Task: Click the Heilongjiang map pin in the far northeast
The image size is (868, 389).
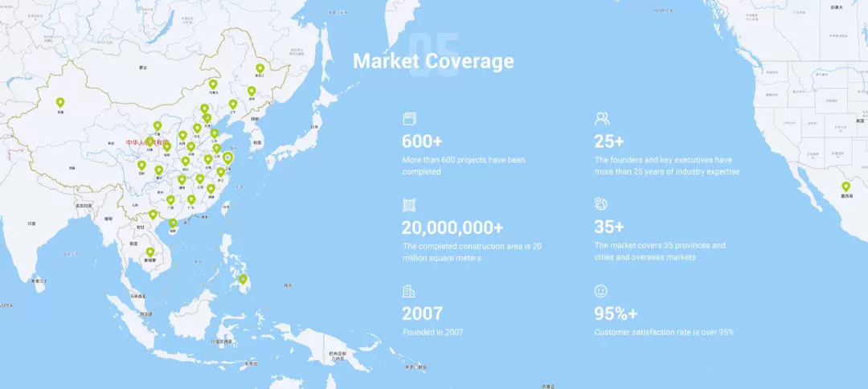Action: (260, 69)
